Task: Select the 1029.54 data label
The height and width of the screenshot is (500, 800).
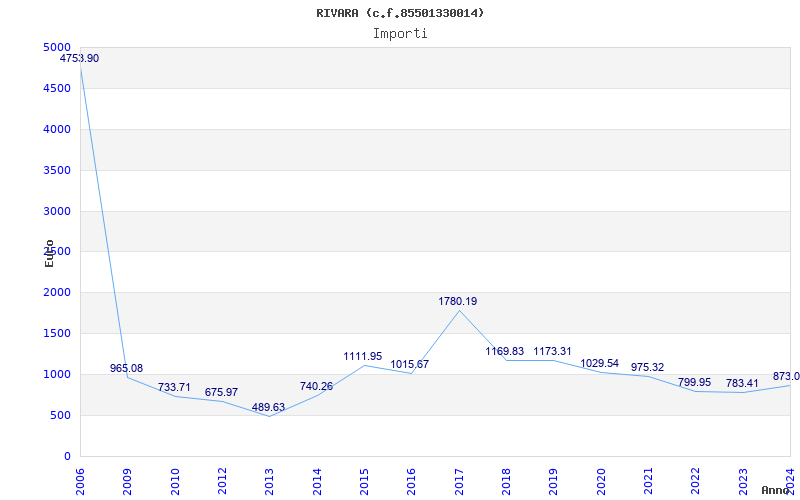Action: [x=599, y=363]
